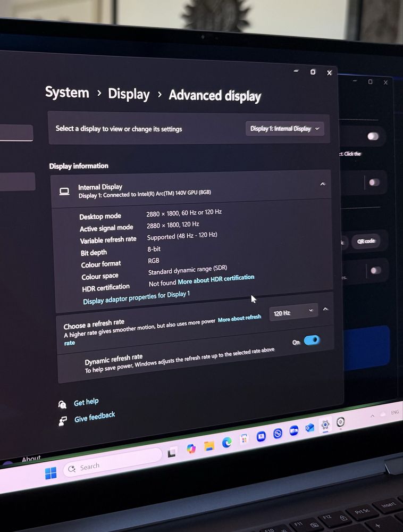Open the Windows Start menu

click(51, 473)
